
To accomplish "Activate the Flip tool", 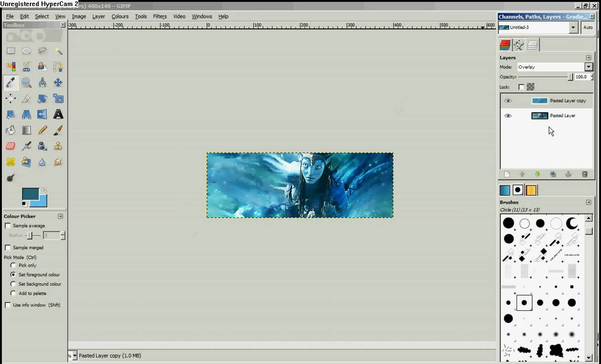I will pos(42,114).
